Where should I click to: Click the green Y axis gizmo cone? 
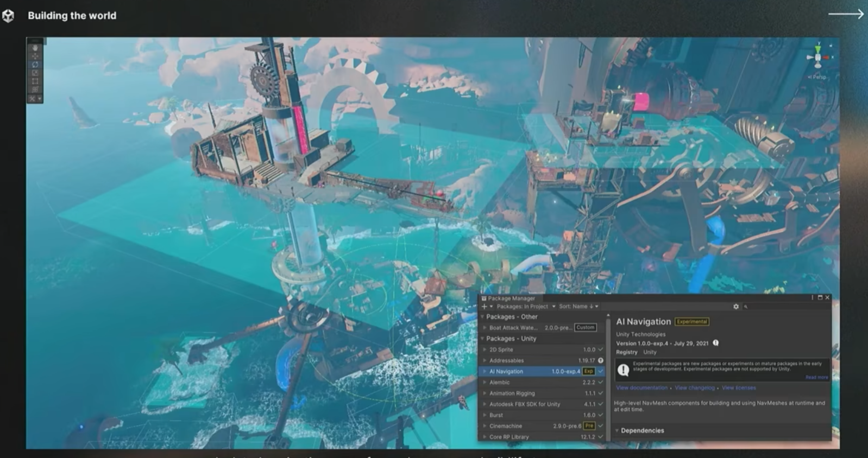click(817, 49)
